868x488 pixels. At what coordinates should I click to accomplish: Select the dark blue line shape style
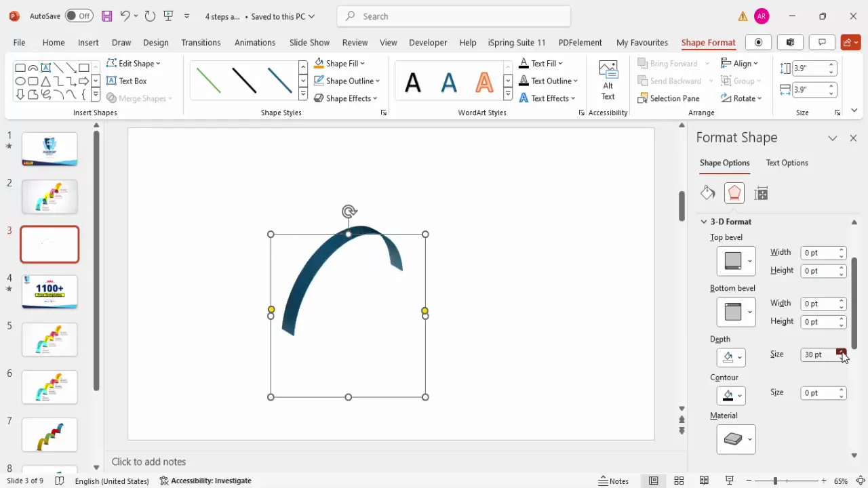pyautogui.click(x=279, y=80)
